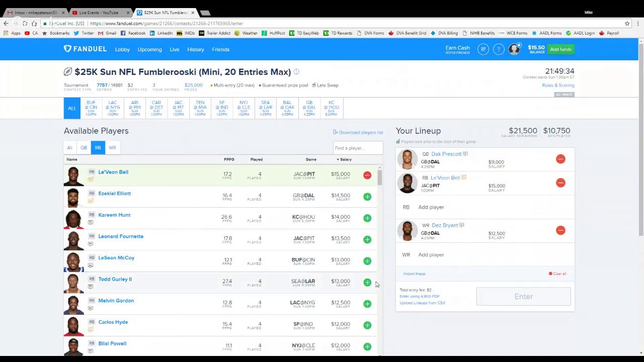The width and height of the screenshot is (644, 362).
Task: Click the empty WR Add player slot
Action: coord(485,255)
